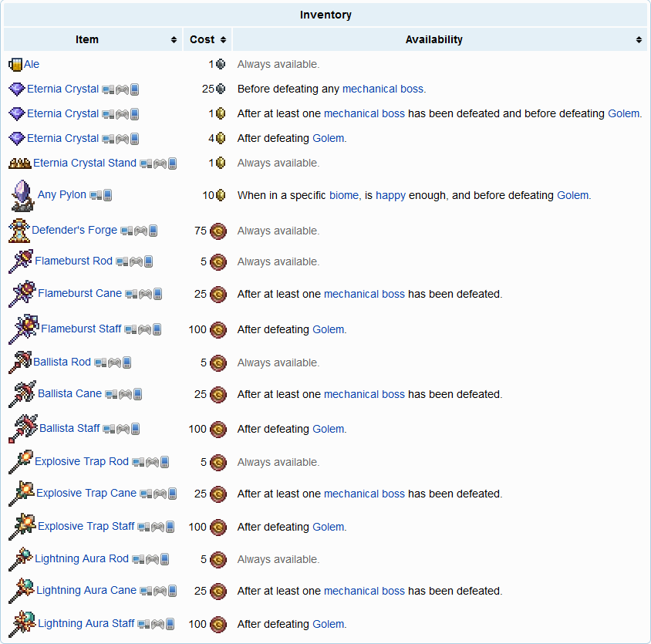Click the Eternia Crystal Stand item icon

pos(20,164)
